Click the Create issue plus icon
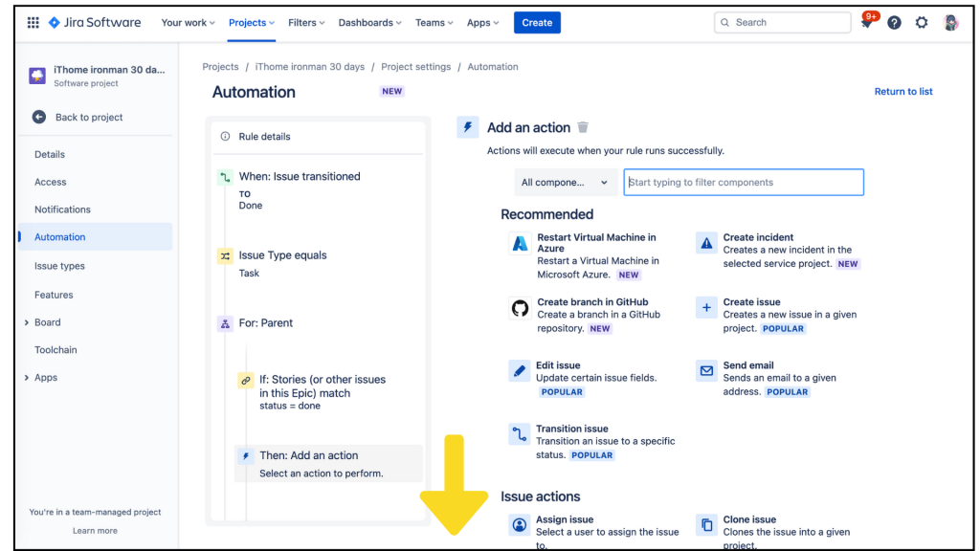Image resolution: width=980 pixels, height=551 pixels. click(x=706, y=308)
